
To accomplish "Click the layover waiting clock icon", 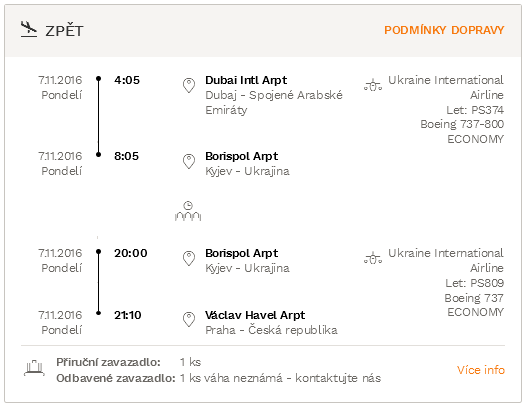I will pos(188,211).
